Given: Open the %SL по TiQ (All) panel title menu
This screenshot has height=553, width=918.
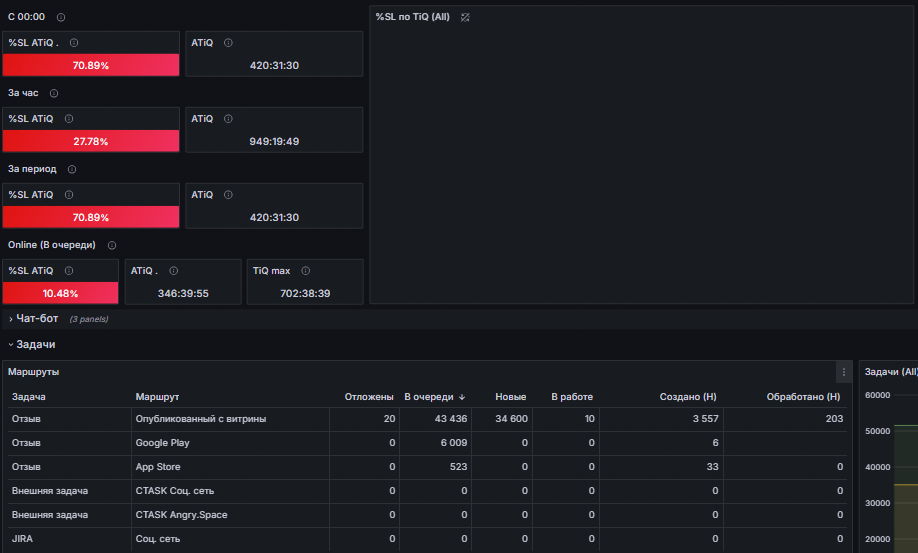Looking at the screenshot, I should pos(413,17).
